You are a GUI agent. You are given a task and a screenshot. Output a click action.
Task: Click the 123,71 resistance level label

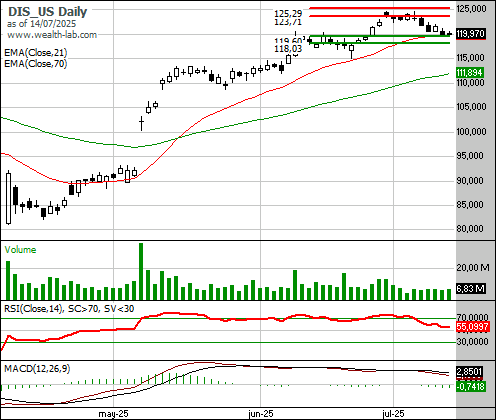[x=288, y=22]
